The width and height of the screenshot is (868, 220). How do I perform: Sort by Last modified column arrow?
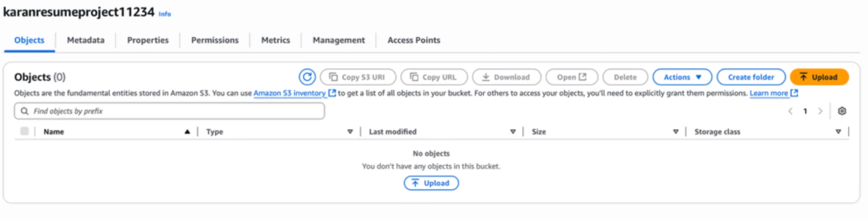(x=513, y=132)
